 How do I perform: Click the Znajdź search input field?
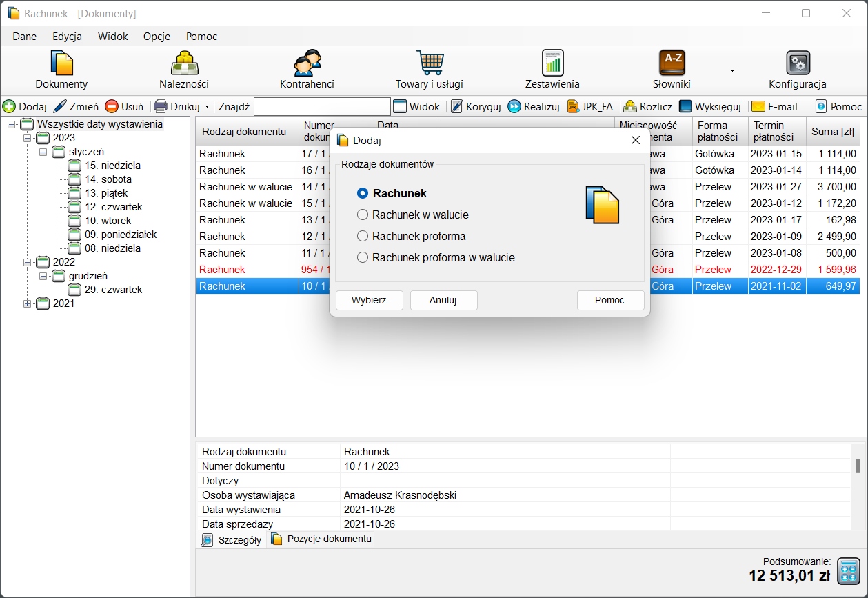pyautogui.click(x=322, y=107)
